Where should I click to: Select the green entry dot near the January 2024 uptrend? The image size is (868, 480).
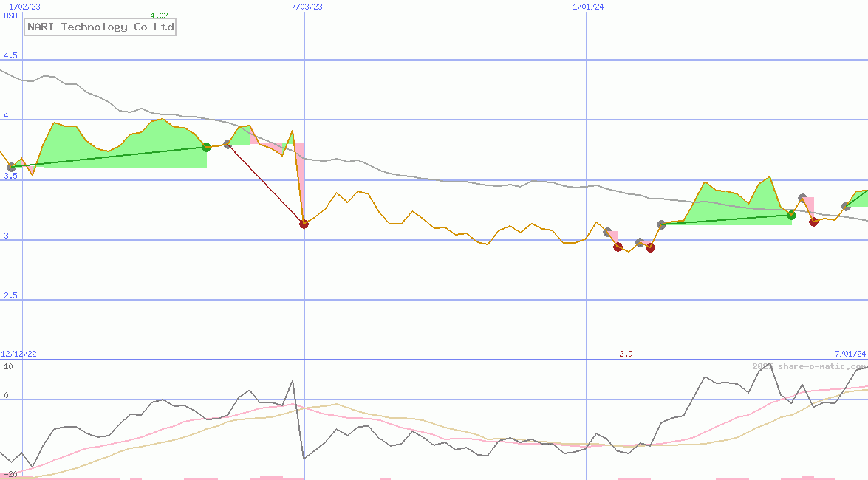click(791, 216)
